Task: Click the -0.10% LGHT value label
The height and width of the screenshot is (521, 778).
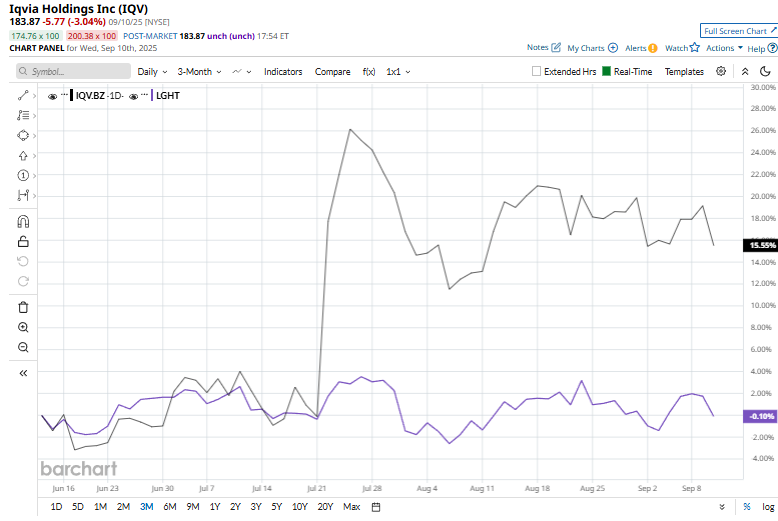Action: click(760, 416)
